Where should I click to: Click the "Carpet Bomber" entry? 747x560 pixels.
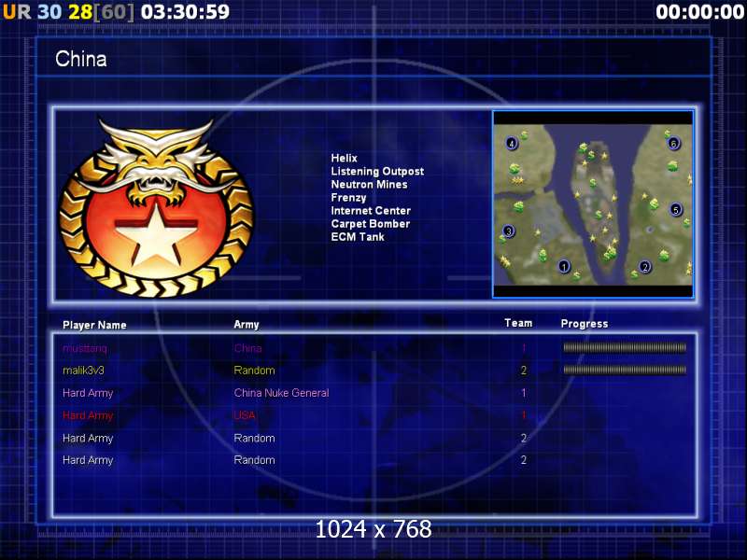pyautogui.click(x=370, y=224)
